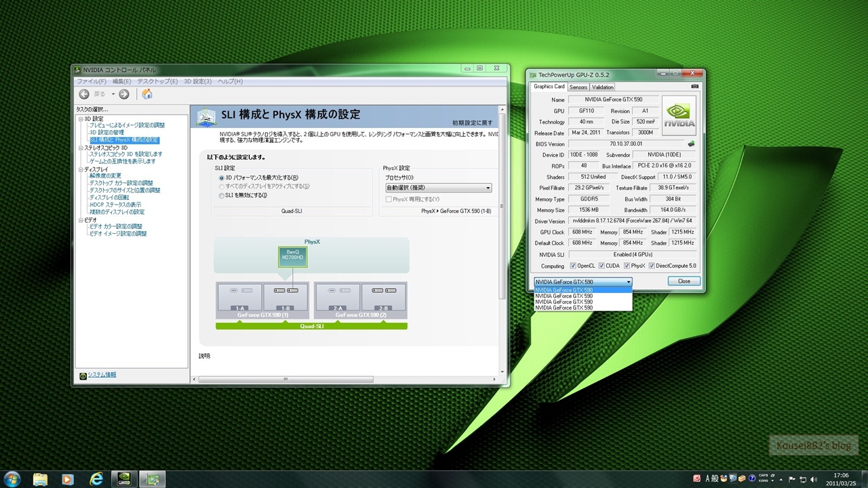The width and height of the screenshot is (868, 488).
Task: Open the ヘルプ(H) menu
Action: [x=230, y=81]
